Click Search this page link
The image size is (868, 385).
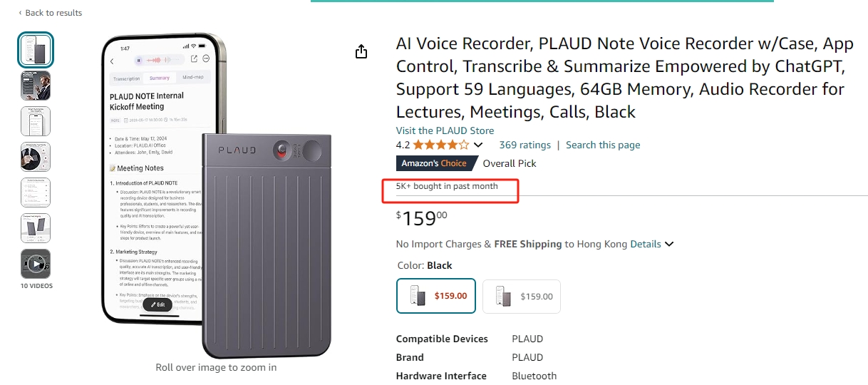(603, 145)
